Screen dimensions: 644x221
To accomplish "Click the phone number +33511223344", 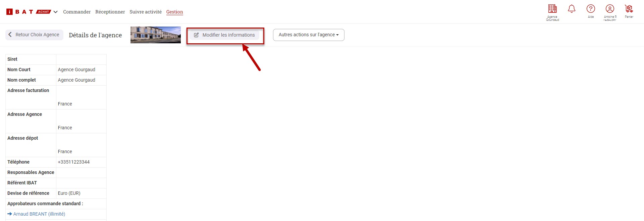I will pos(74,162).
